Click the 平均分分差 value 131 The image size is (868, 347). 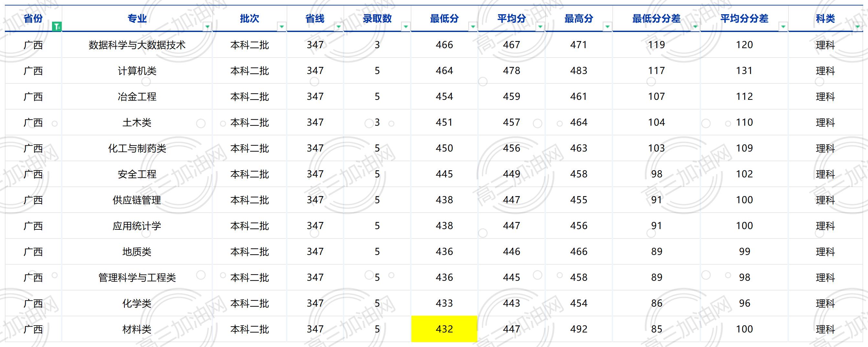[744, 70]
